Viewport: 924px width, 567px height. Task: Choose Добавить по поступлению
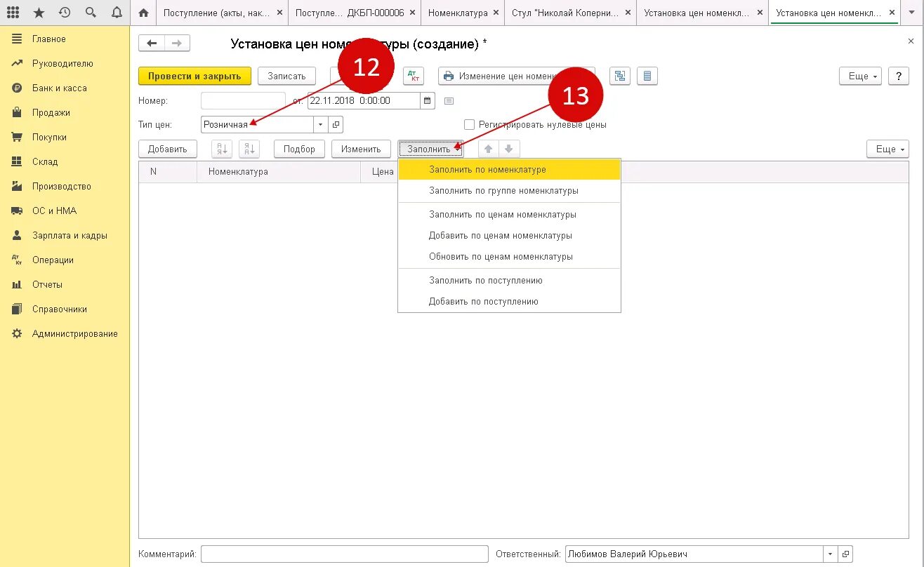(509, 301)
